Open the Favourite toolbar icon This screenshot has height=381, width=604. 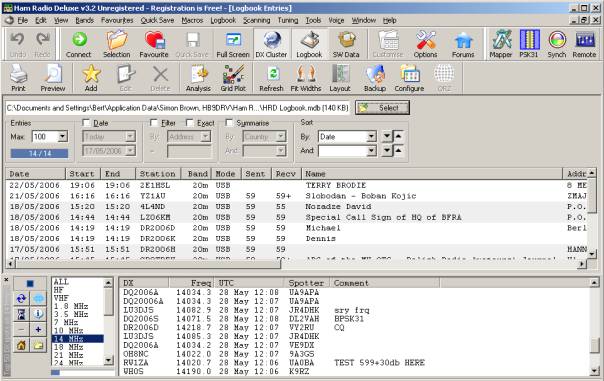154,45
